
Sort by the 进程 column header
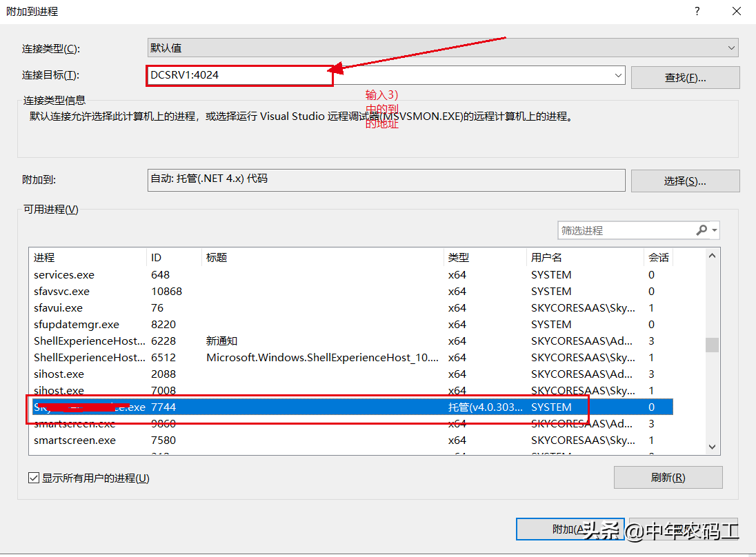88,257
